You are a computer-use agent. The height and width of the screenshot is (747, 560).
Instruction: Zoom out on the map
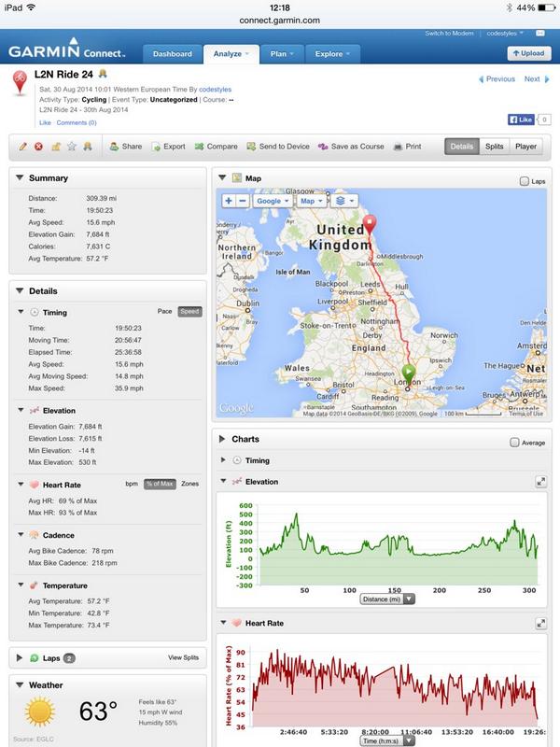point(243,201)
